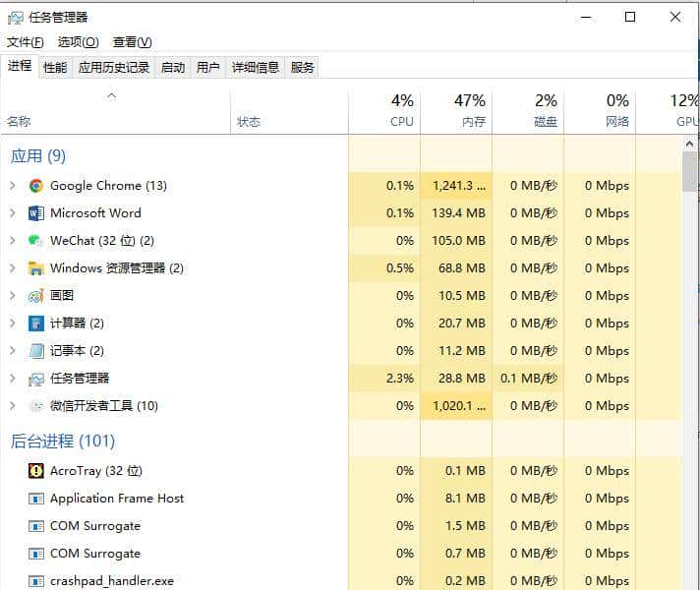
Task: Click the WeChat process icon
Action: pos(35,241)
